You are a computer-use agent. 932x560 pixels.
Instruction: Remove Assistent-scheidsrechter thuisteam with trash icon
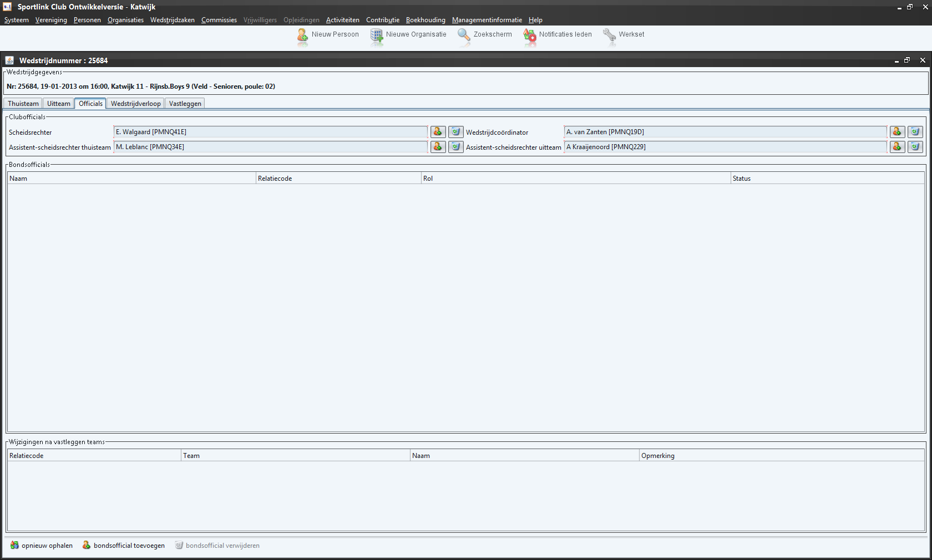(x=455, y=147)
